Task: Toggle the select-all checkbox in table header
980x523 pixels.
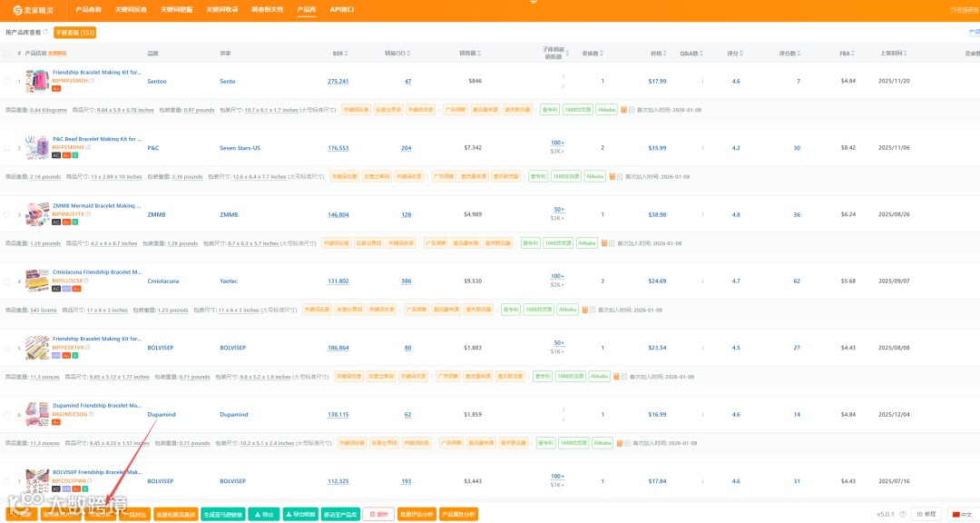Action: click(x=7, y=54)
